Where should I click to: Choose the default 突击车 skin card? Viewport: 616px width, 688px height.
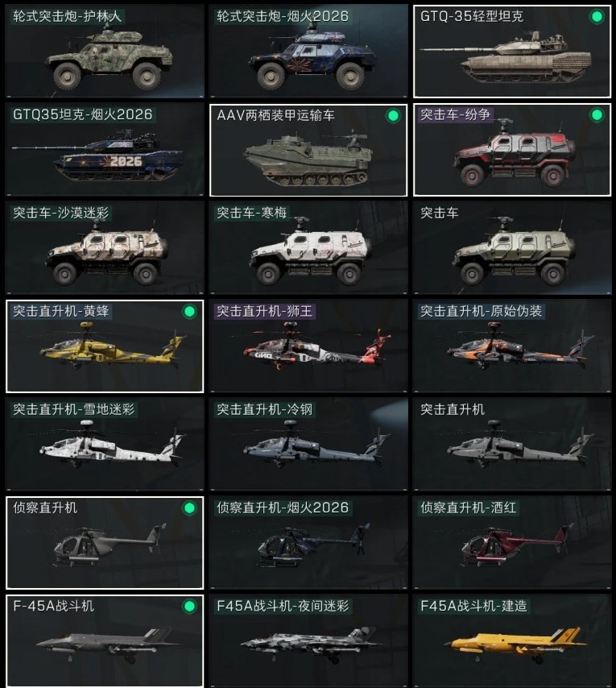tap(512, 247)
